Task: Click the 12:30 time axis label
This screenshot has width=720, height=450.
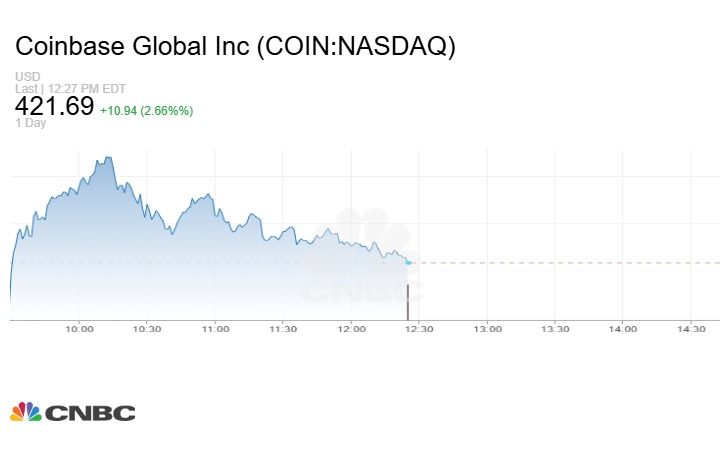Action: point(419,330)
